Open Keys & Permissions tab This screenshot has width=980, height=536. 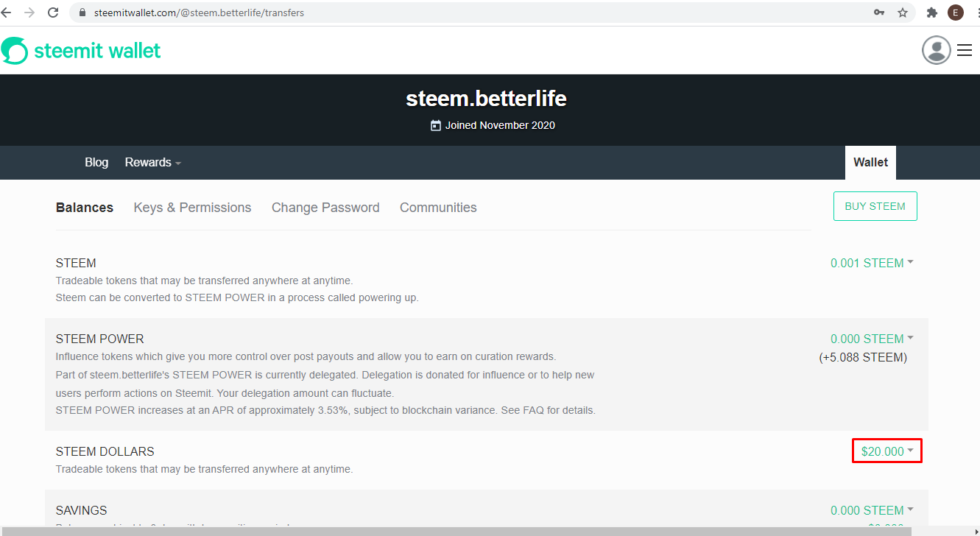coord(192,208)
